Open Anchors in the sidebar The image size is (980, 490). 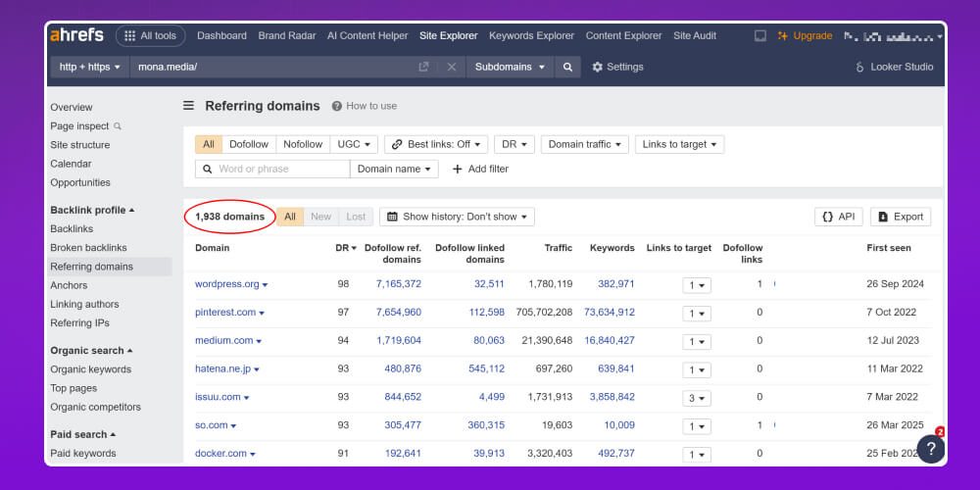pos(69,285)
